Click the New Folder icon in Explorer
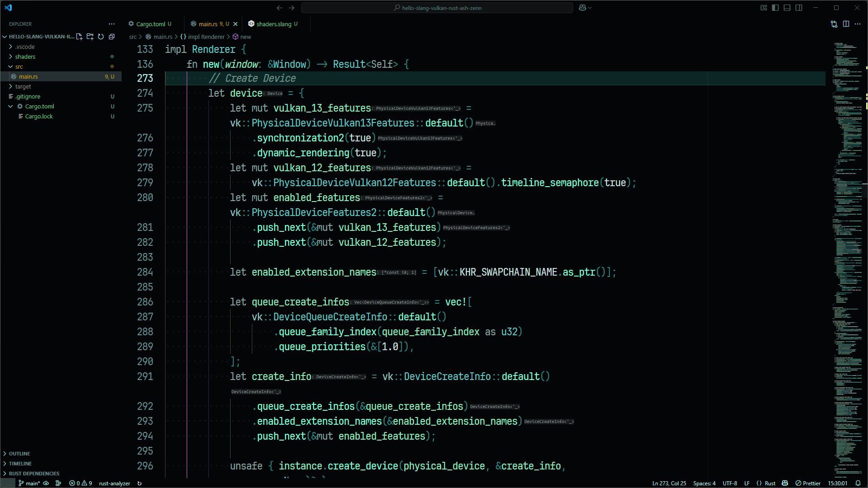 coord(90,37)
